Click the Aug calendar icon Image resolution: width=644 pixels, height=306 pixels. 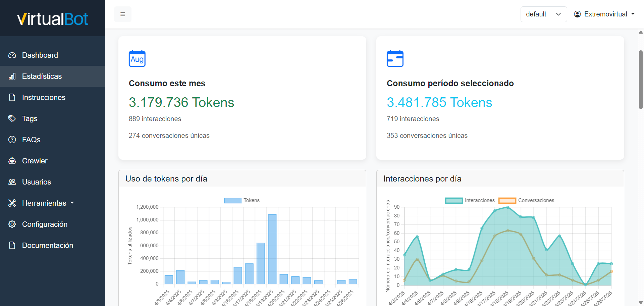point(137,58)
